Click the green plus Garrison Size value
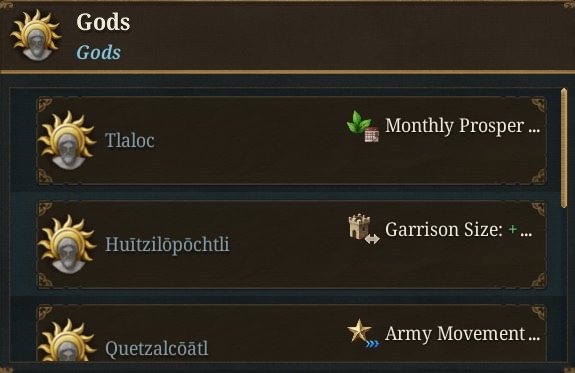The image size is (575, 373). pos(513,230)
